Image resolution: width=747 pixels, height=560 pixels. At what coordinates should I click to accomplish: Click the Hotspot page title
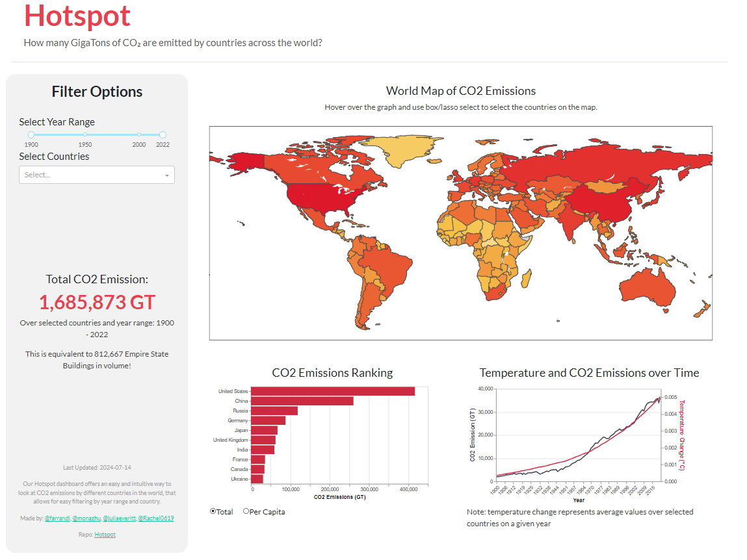tap(77, 16)
